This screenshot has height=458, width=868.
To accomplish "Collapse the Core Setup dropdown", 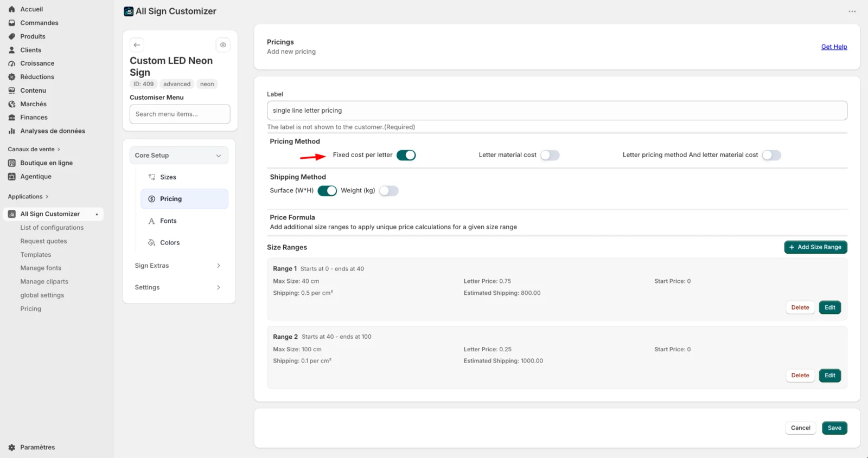I will tap(178, 156).
